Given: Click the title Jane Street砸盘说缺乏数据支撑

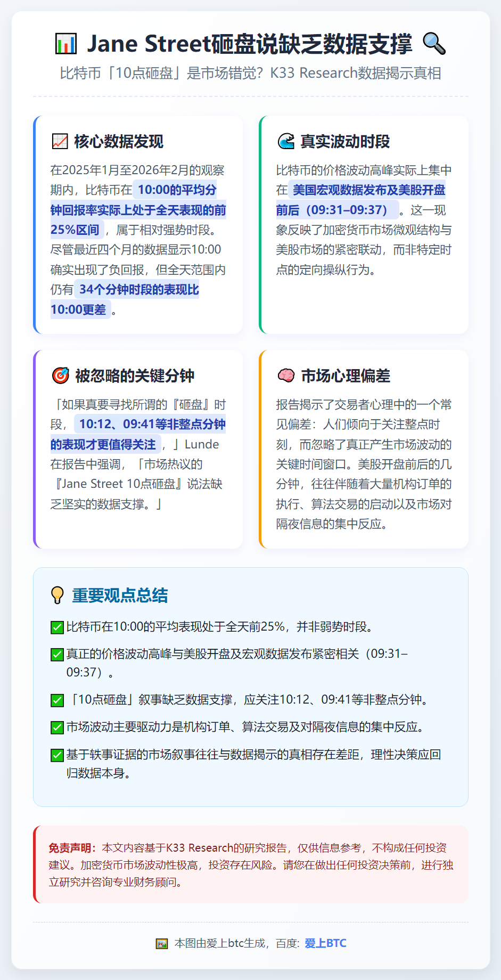Looking at the screenshot, I should click(x=250, y=44).
